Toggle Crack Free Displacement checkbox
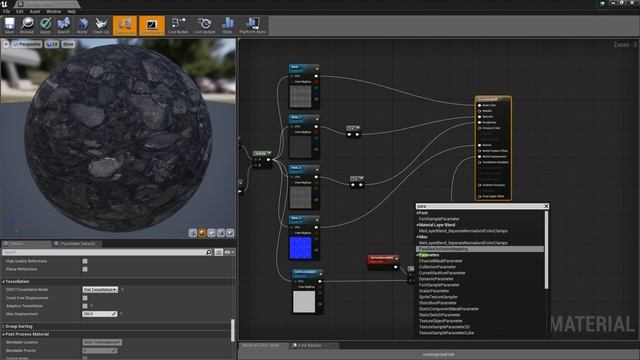 85,298
